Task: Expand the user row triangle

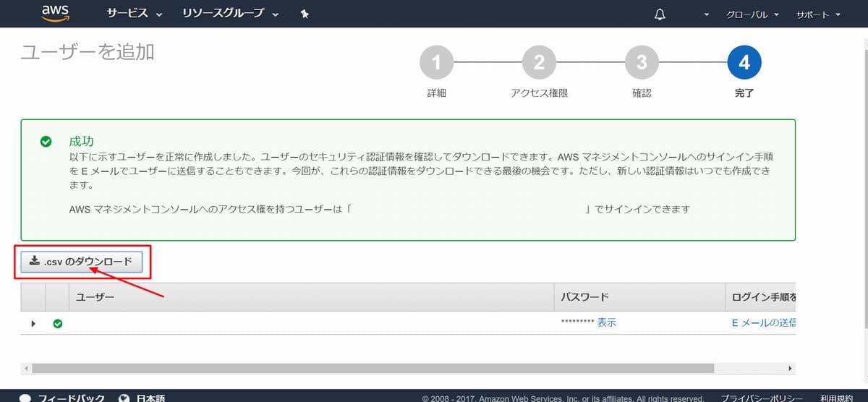Action: point(33,323)
